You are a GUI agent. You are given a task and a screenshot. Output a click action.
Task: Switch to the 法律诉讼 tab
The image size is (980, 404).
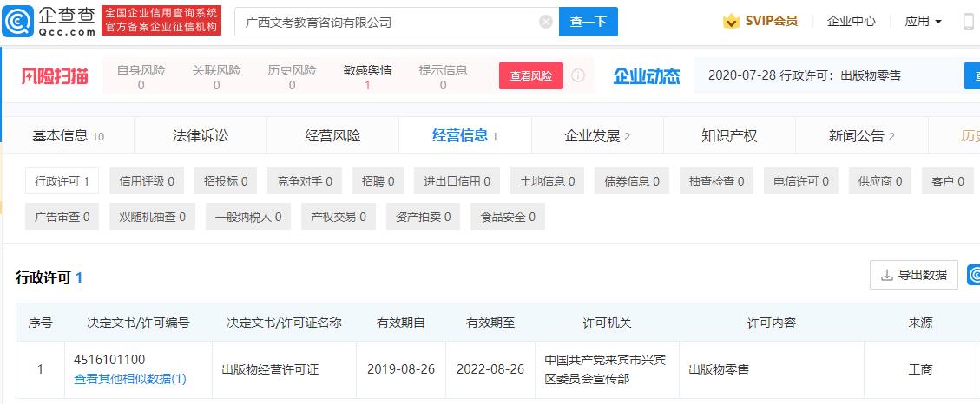201,136
